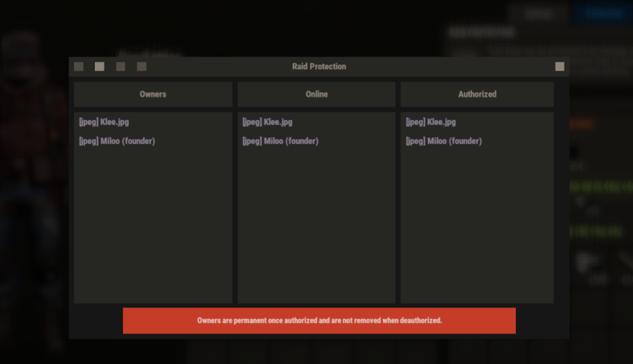Select Miloo (founder) in the Owners list
The height and width of the screenshot is (364, 633).
click(116, 141)
